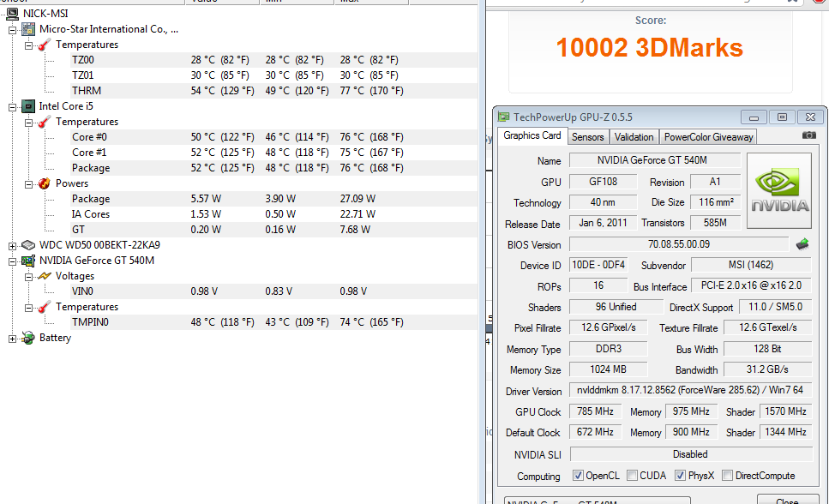
Task: Select the TZ00 sensor row
Action: click(273, 60)
